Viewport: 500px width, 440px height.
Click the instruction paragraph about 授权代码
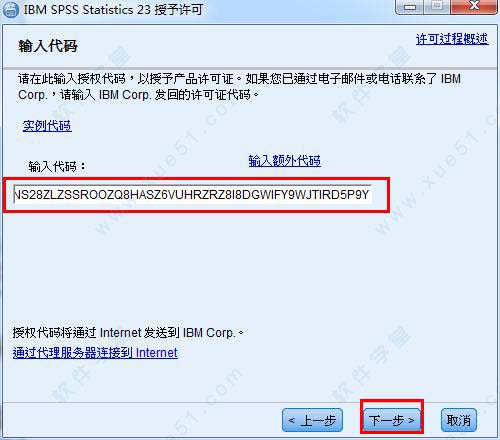pos(239,87)
